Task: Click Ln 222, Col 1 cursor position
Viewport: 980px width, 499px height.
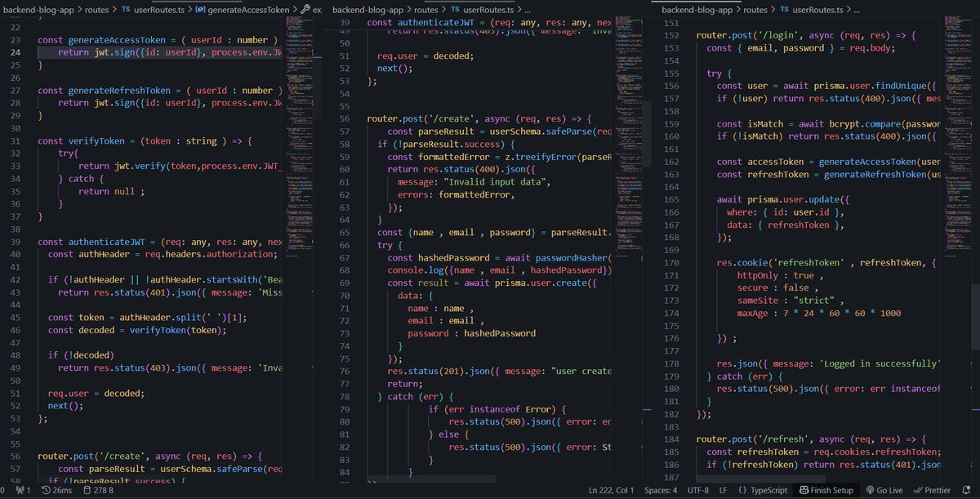Action: (x=612, y=490)
